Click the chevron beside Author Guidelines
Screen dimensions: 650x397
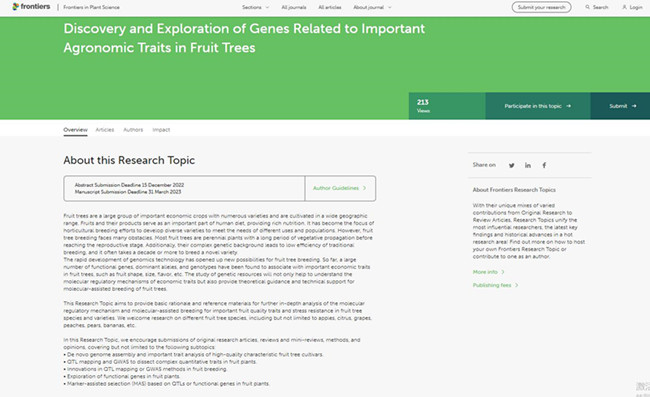[x=364, y=188]
